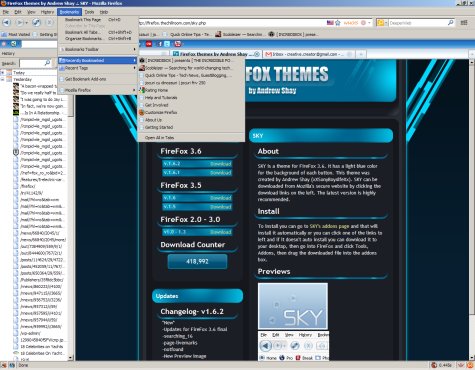Click the Back navigation arrow button
This screenshot has height=370, width=475.
[7, 23]
